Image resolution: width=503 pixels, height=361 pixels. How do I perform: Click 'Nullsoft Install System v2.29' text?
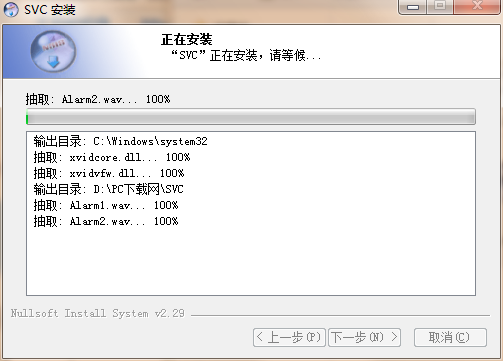(x=98, y=313)
